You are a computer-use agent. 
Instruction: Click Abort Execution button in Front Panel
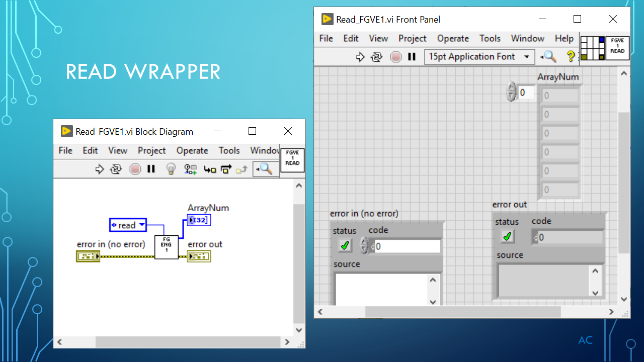(396, 57)
